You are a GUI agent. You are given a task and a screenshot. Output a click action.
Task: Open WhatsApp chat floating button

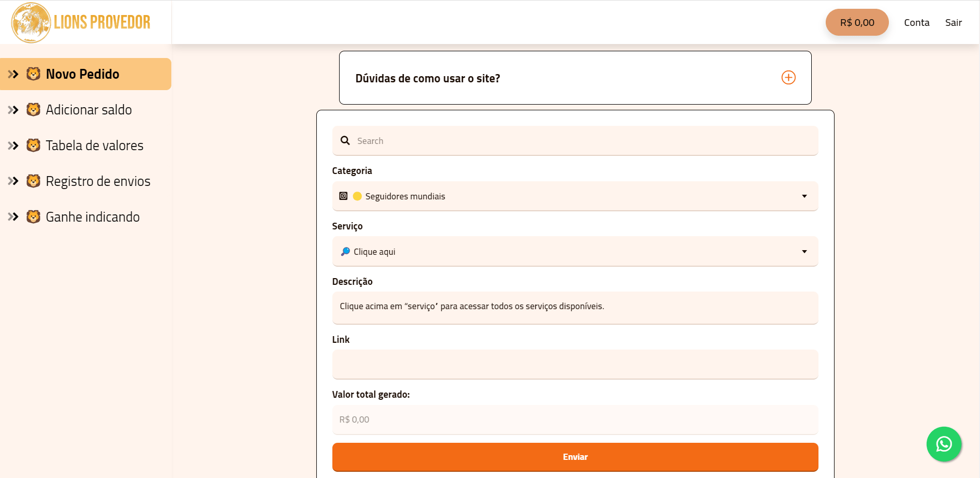[944, 444]
